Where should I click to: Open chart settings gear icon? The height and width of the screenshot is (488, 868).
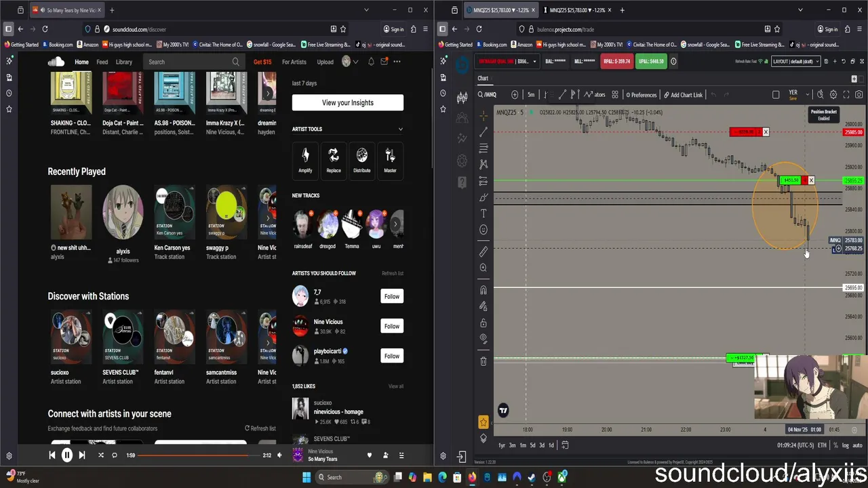833,95
